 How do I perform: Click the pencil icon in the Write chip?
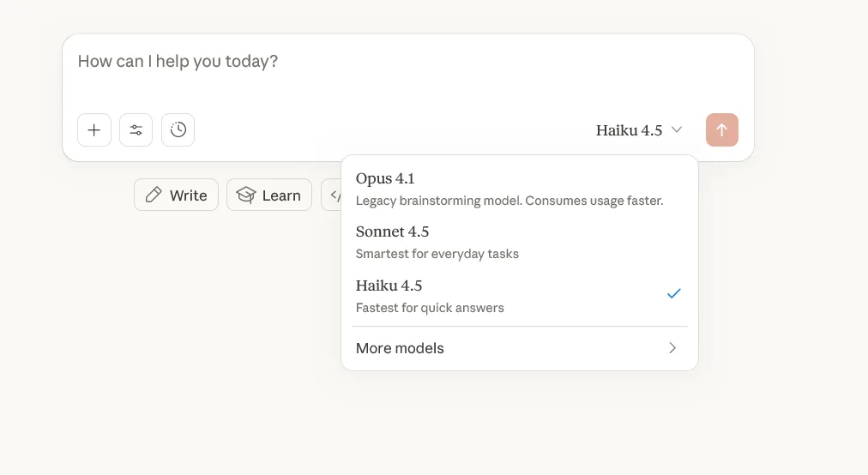pyautogui.click(x=154, y=195)
